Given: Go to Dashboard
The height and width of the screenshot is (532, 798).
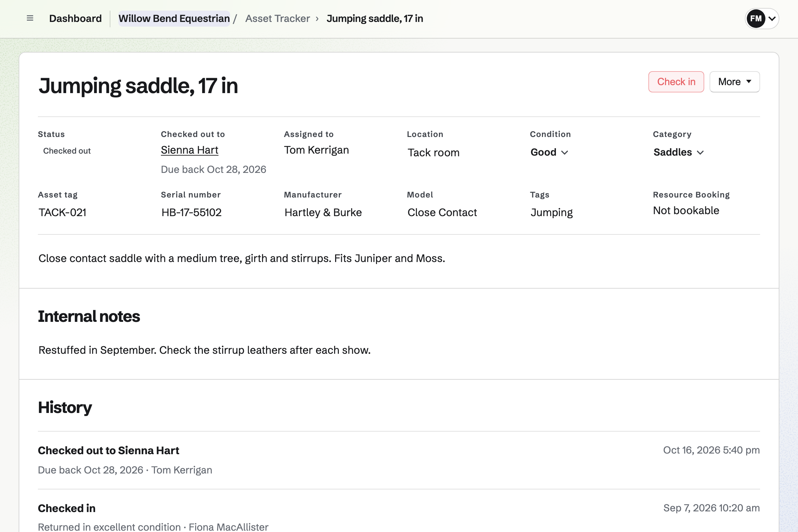Looking at the screenshot, I should pyautogui.click(x=75, y=18).
